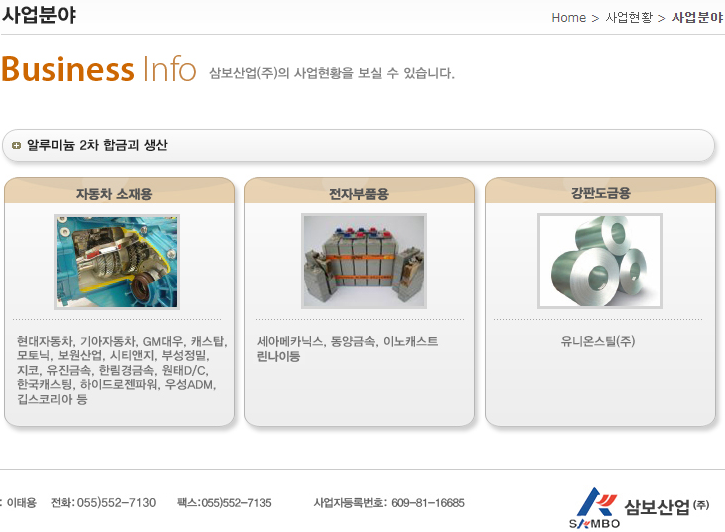Viewport: 725px width, 532px height.
Task: Click the 사업분야 page title
Action: tap(38, 15)
